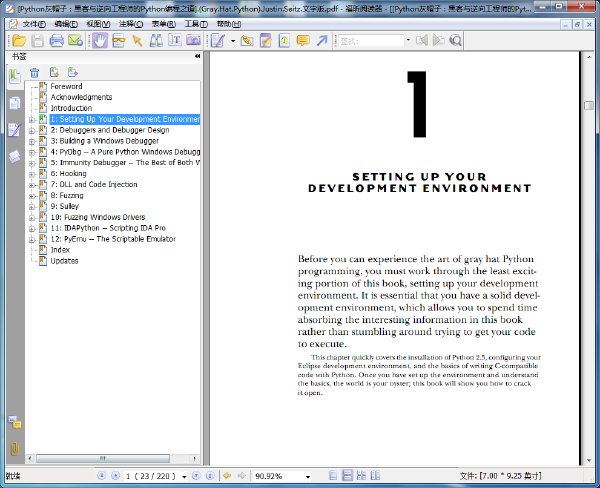Print the document with the printer icon

56,40
